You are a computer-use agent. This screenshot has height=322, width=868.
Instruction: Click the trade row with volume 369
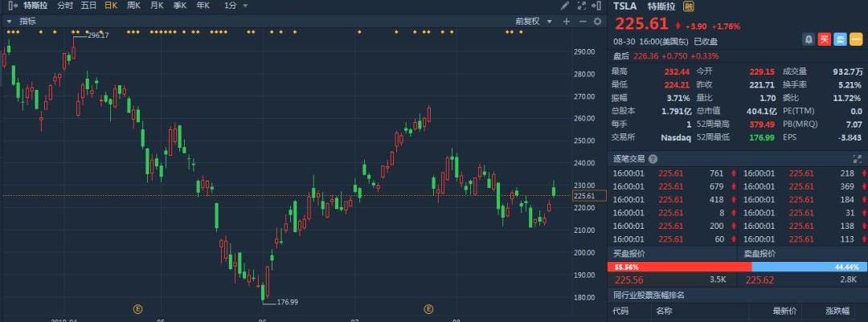(x=803, y=186)
